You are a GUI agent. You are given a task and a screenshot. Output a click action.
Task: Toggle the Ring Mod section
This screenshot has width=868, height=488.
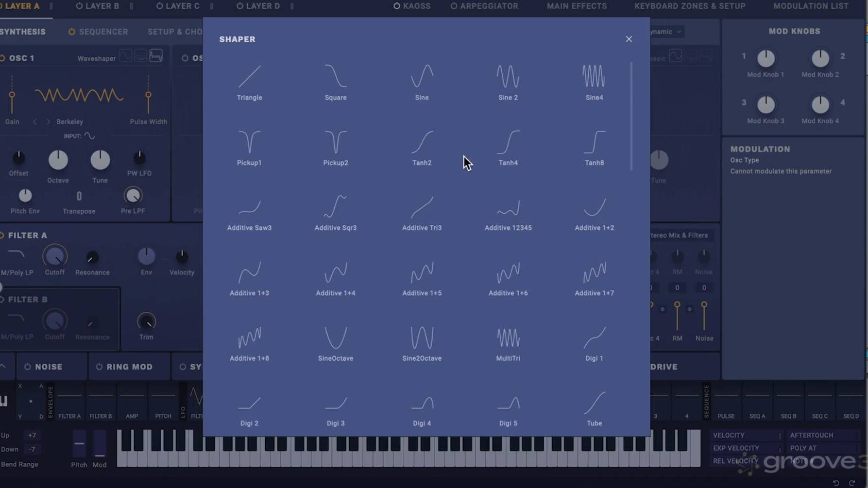pyautogui.click(x=99, y=367)
